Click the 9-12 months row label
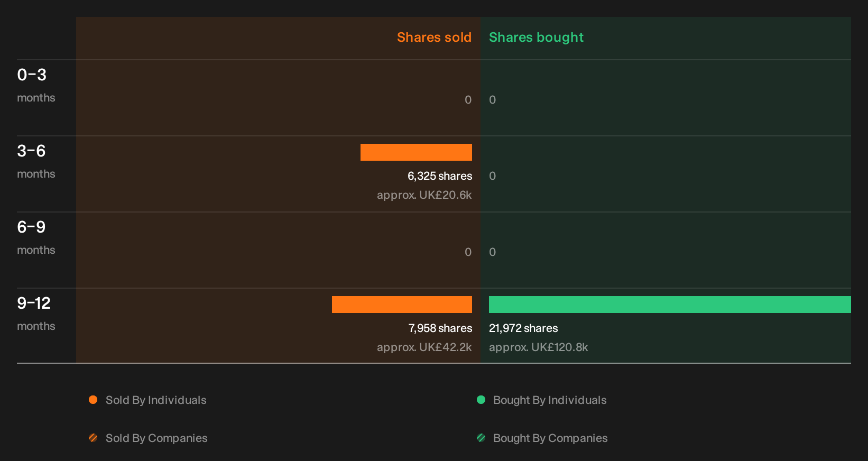The height and width of the screenshot is (461, 868). (x=36, y=313)
